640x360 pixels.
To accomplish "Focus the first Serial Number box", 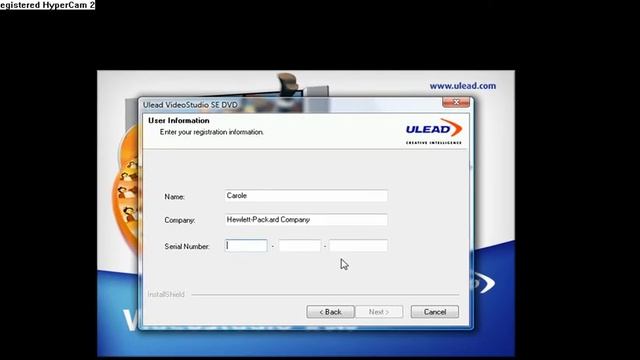I will (x=246, y=245).
